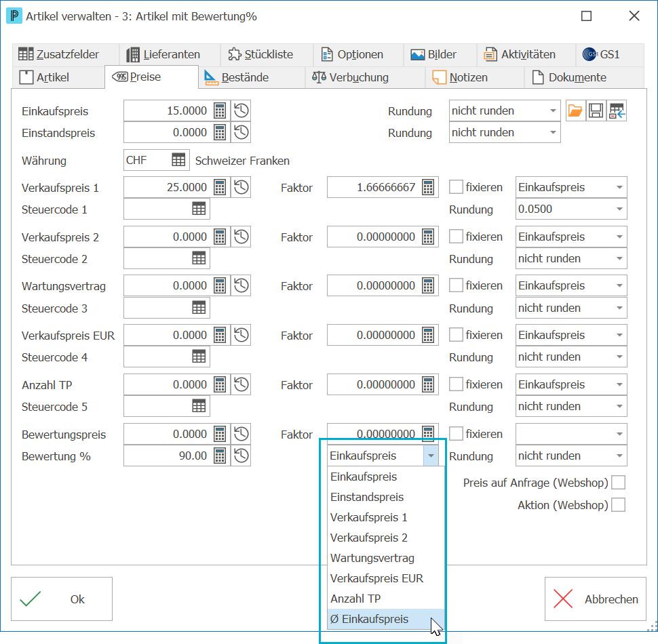This screenshot has width=658, height=644.
Task: Open the orange folder icon beside Rundung
Action: 575,110
